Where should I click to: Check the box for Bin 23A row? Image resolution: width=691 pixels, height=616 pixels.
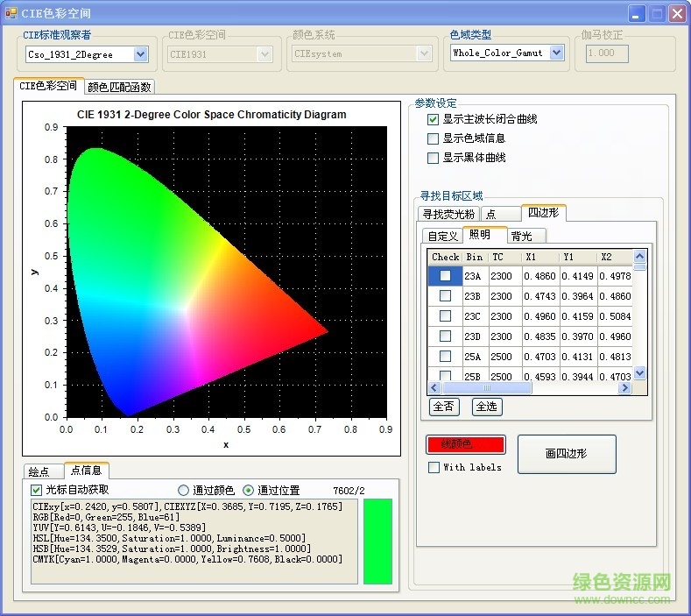[445, 276]
